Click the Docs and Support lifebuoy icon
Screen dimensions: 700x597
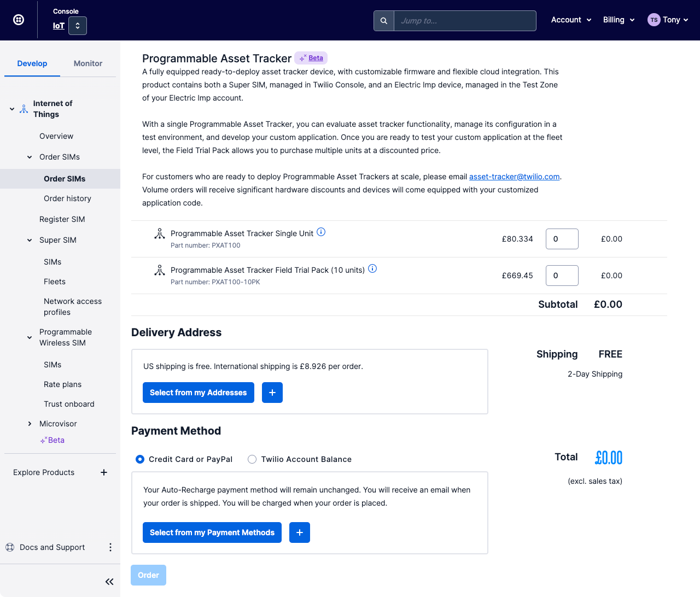tap(10, 547)
